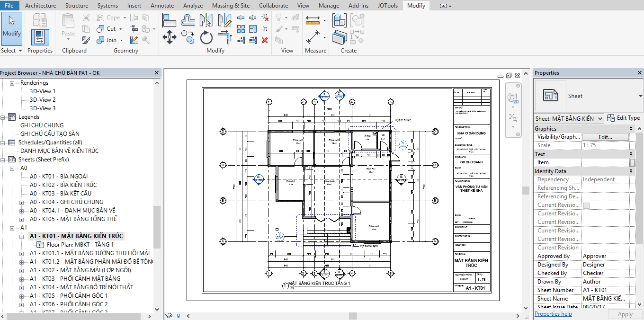The image size is (644, 320).
Task: Click the red Delete icon
Action: [x=265, y=40]
